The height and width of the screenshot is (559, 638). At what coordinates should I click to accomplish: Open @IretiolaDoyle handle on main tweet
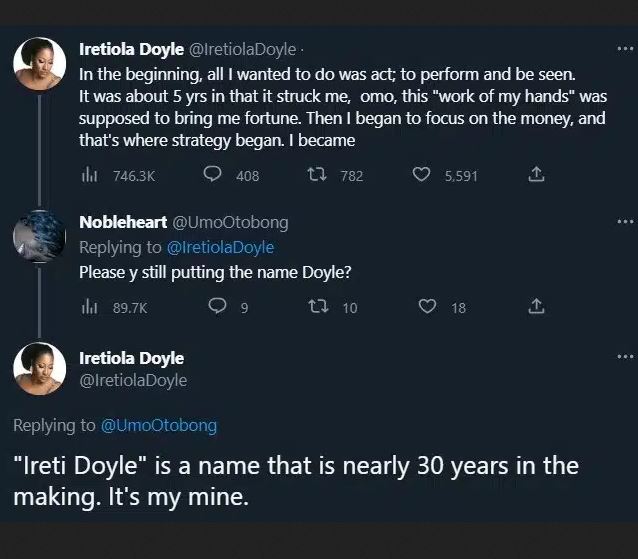point(133,380)
